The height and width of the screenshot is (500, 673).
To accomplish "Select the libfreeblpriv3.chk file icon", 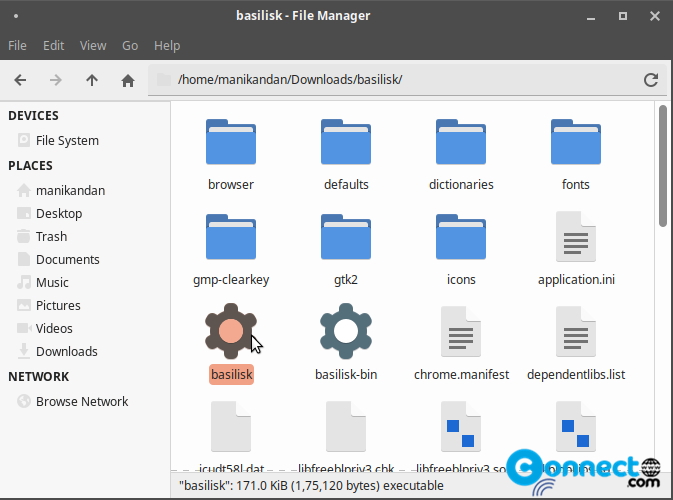I will coord(346,426).
